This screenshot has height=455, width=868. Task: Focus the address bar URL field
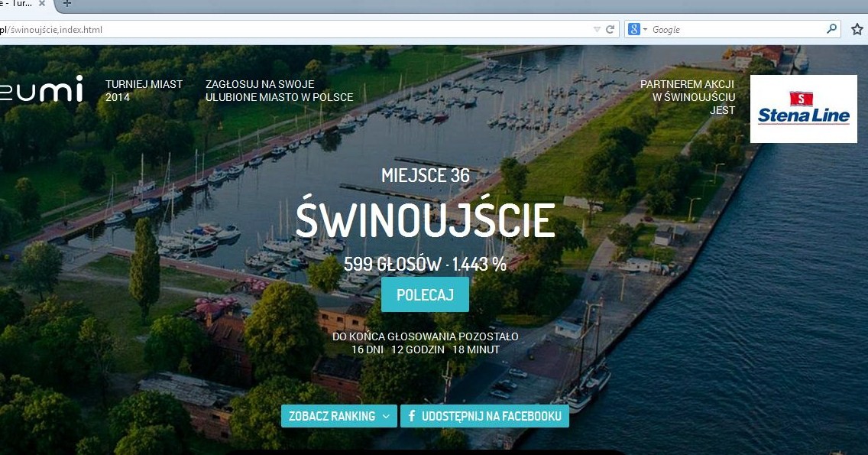coord(306,29)
